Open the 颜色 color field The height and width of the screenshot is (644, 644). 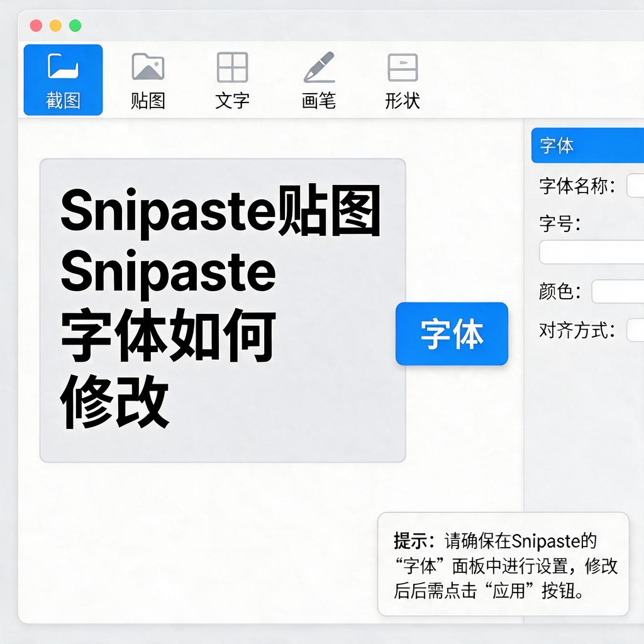pos(618,292)
